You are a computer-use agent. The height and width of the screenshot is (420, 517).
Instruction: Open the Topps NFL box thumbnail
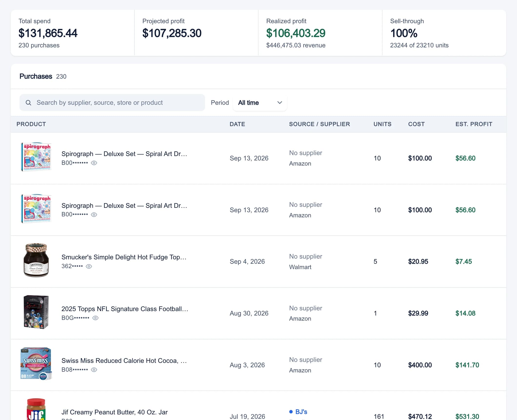point(36,312)
